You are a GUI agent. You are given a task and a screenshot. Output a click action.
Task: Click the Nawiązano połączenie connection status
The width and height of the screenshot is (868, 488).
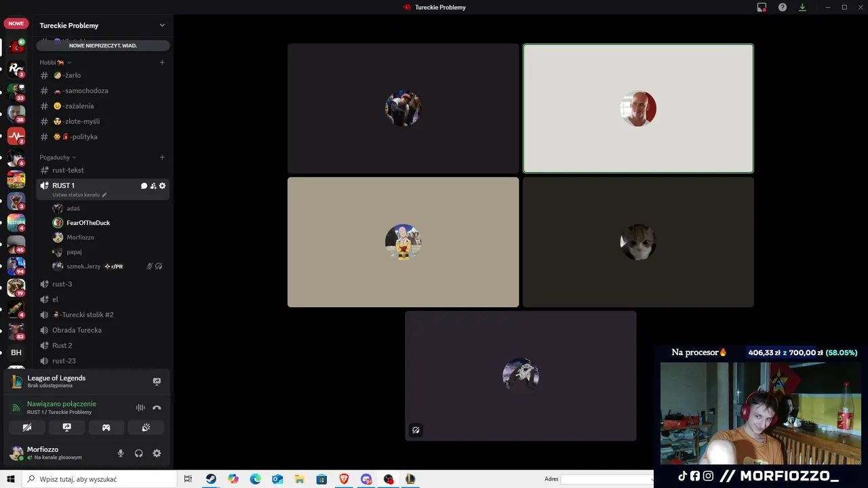tap(62, 404)
